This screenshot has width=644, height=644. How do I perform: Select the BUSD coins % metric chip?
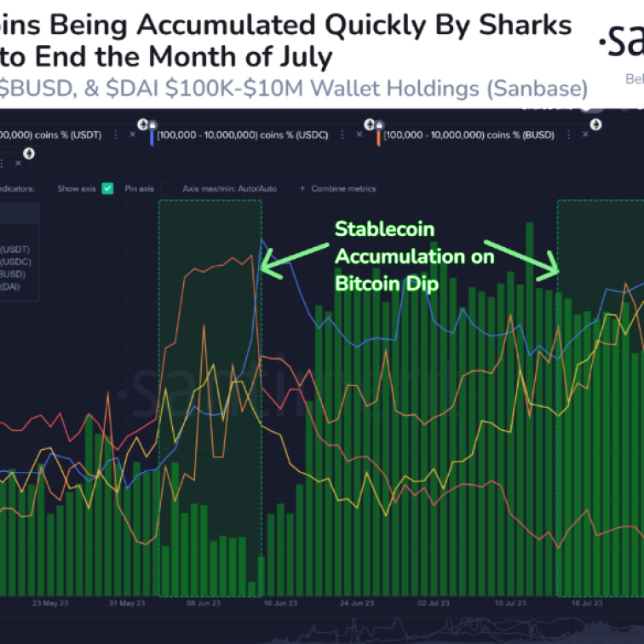(469, 135)
